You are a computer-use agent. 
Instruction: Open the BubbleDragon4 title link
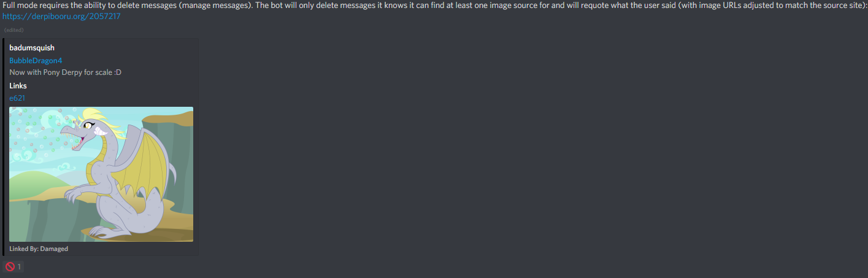pyautogui.click(x=36, y=60)
